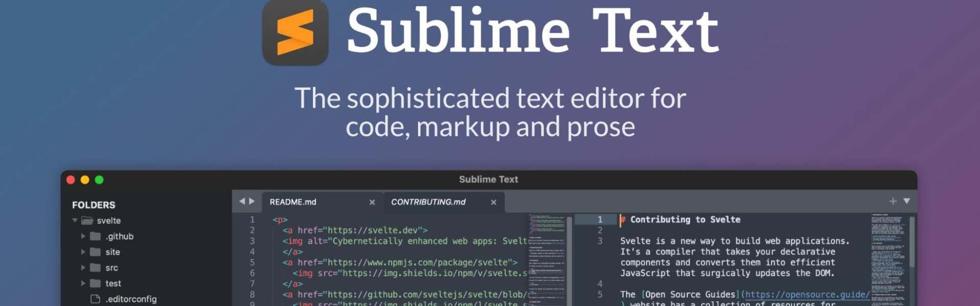
Task: Click the yellow macOS minimize button
Action: [x=85, y=180]
